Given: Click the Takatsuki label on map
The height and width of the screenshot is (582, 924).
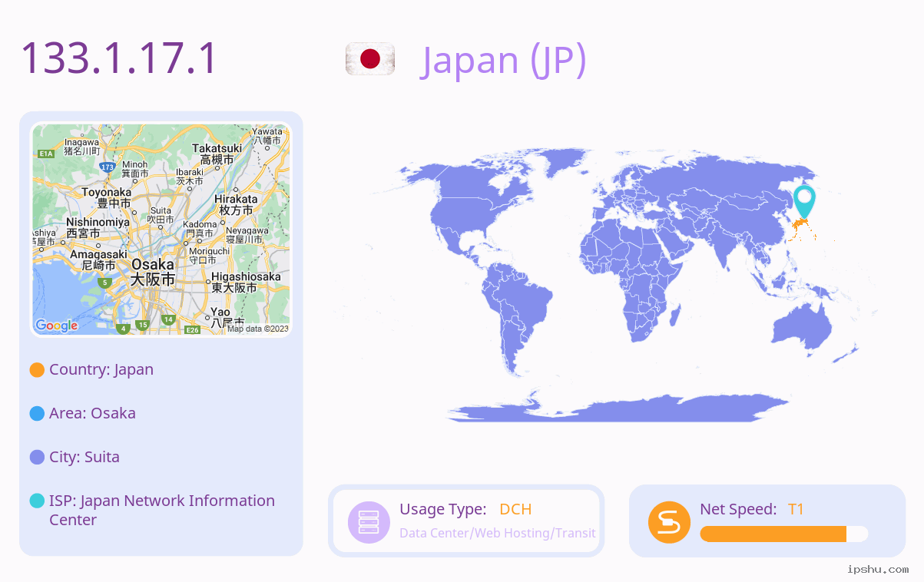Looking at the screenshot, I should (x=217, y=154).
